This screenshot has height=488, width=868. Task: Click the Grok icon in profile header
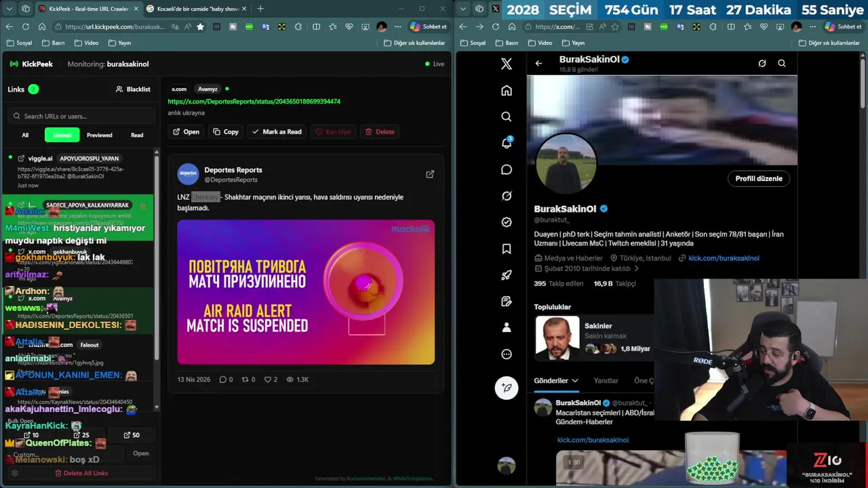[x=762, y=63]
